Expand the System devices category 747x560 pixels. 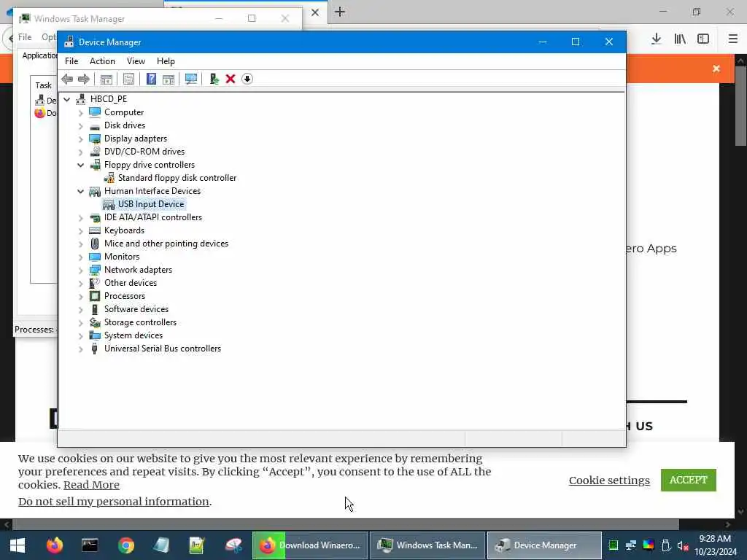(x=80, y=335)
